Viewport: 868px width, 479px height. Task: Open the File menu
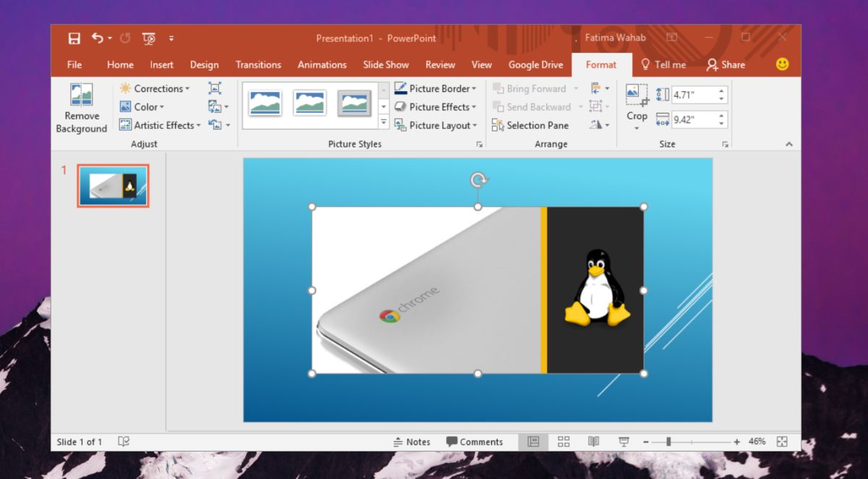[x=75, y=64]
